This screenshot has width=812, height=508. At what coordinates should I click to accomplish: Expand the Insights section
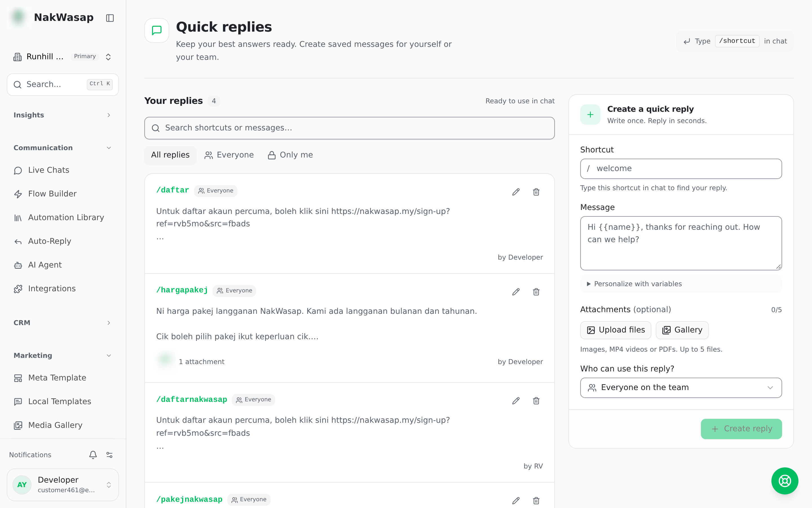(x=62, y=115)
